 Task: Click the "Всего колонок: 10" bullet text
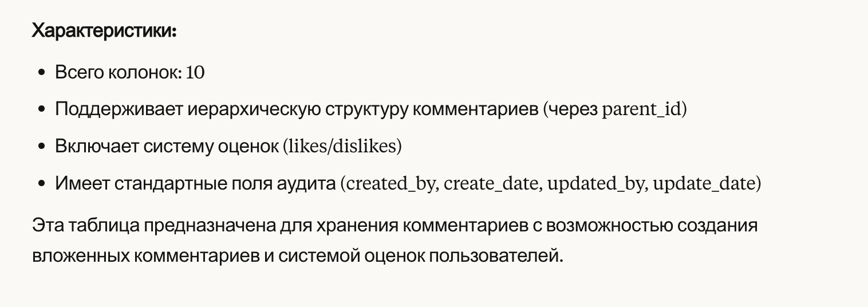coord(130,73)
